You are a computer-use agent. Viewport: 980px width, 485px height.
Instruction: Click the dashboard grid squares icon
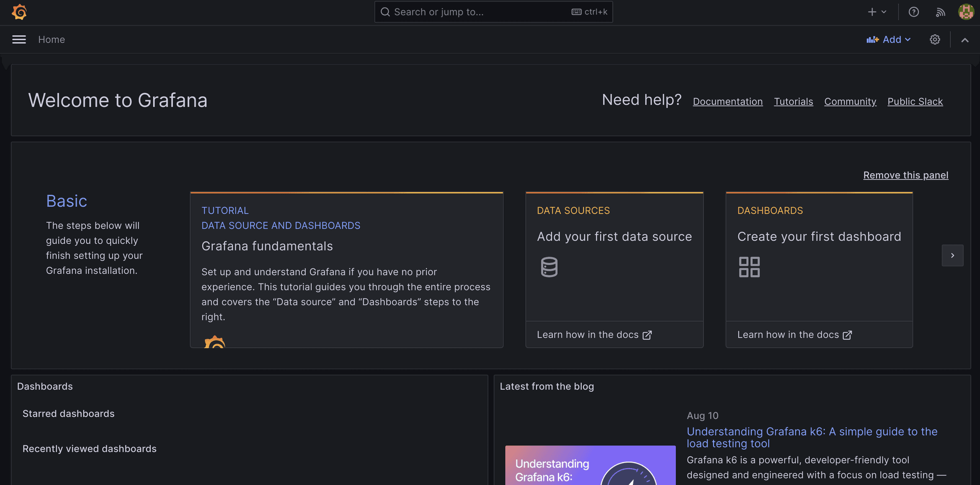point(749,267)
